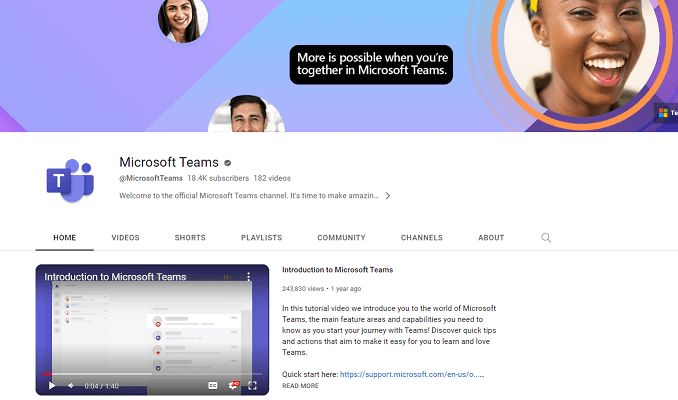Screen dimensions: 678x400
Task: Go to the PLAYLISTS tab
Action: click(x=262, y=237)
